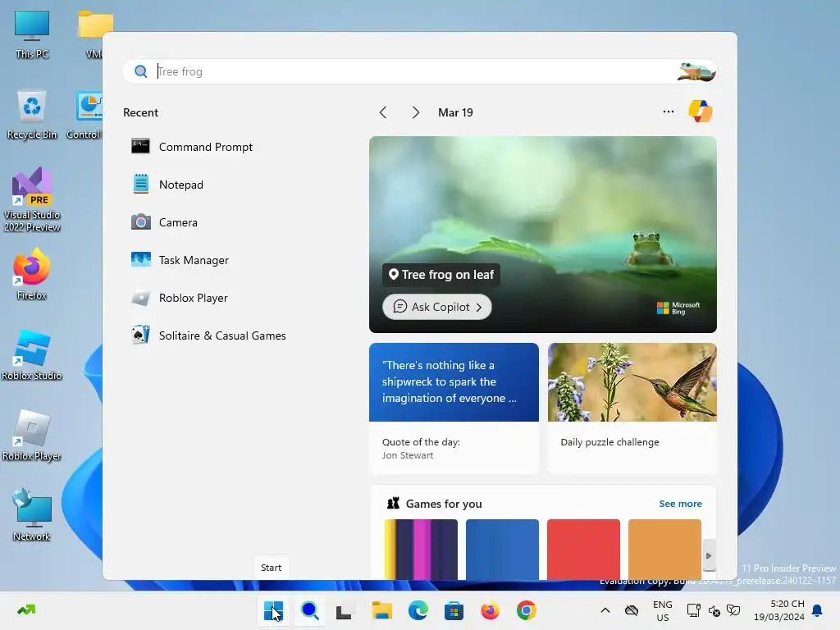
Task: Click the Microsoft Bing logo on image
Action: (x=678, y=308)
